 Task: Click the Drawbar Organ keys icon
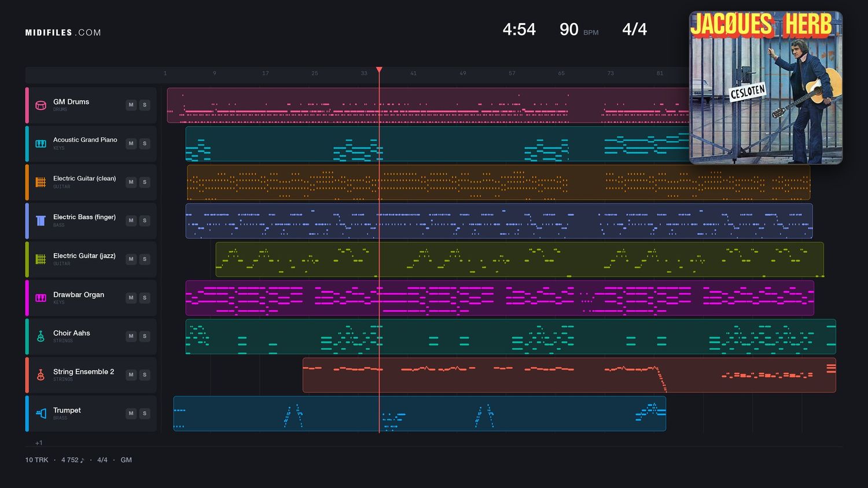41,298
